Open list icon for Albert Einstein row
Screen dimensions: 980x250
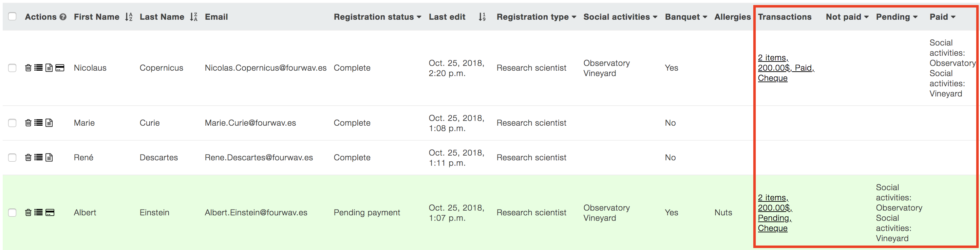click(38, 212)
